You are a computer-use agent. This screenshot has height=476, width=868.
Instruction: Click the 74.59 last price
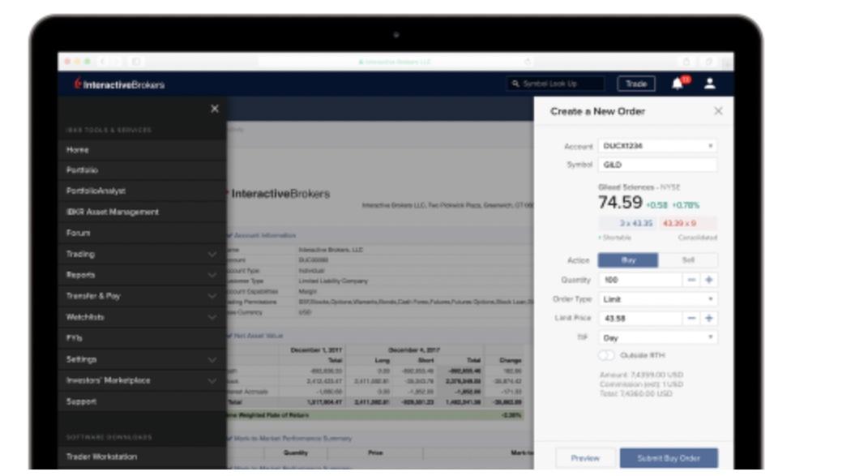tap(620, 203)
